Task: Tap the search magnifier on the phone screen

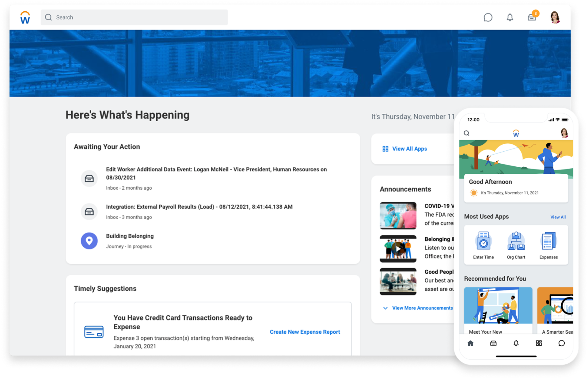Action: click(467, 133)
